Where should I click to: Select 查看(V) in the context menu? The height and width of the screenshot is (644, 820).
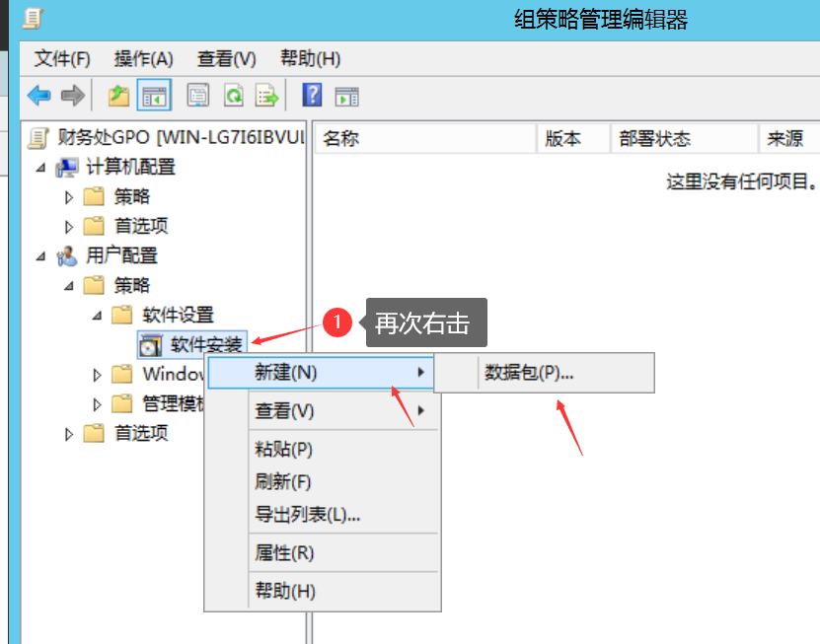(321, 411)
